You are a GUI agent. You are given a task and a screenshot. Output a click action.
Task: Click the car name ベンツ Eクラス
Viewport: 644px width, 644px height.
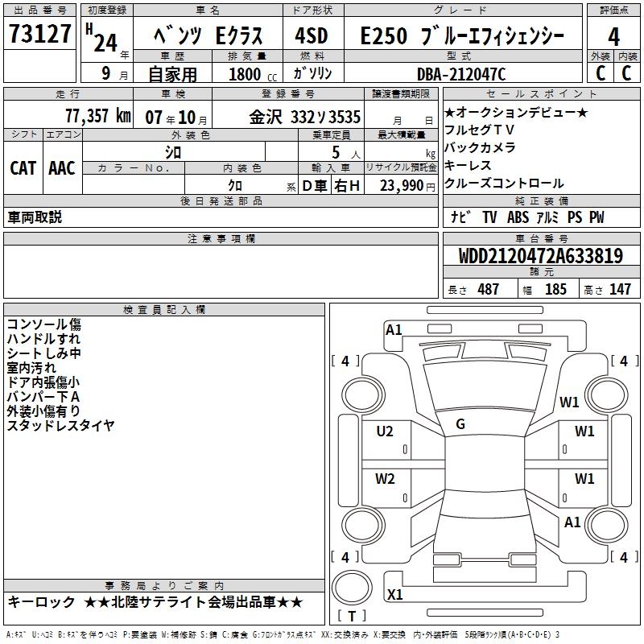coord(208,35)
